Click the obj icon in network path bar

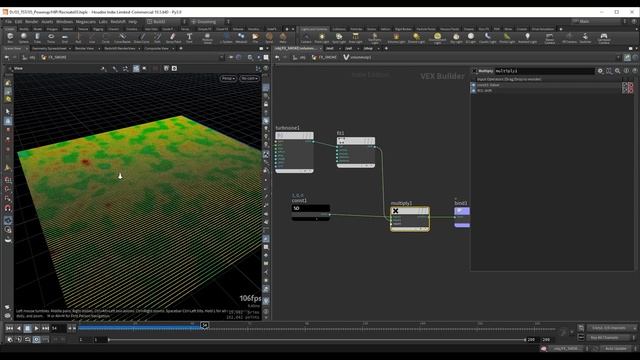[296, 58]
